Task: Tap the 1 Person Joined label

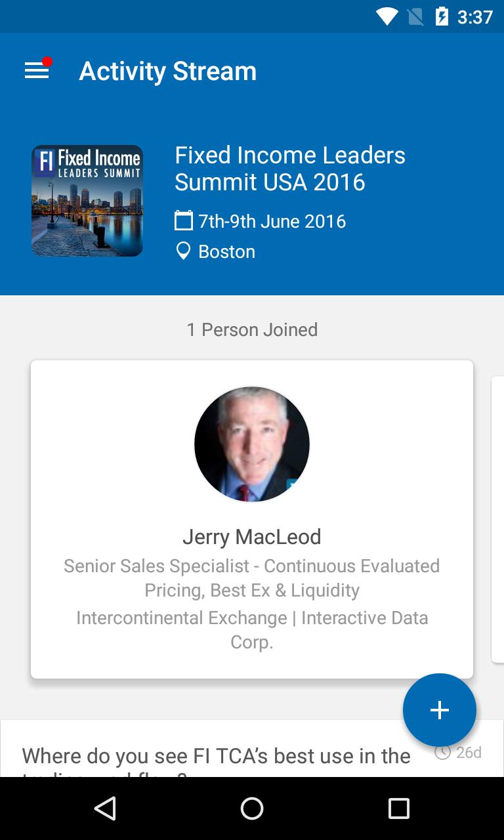Action: (x=252, y=329)
